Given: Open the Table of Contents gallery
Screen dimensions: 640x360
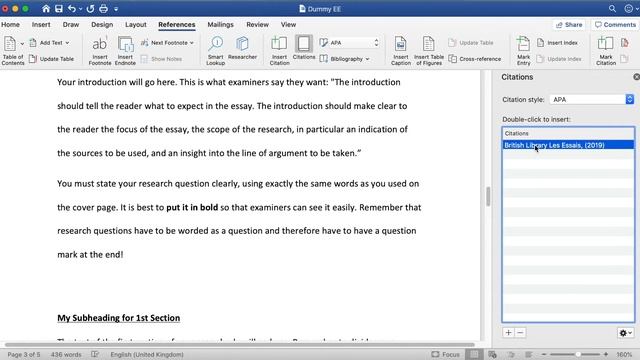Looking at the screenshot, I should click(x=12, y=50).
